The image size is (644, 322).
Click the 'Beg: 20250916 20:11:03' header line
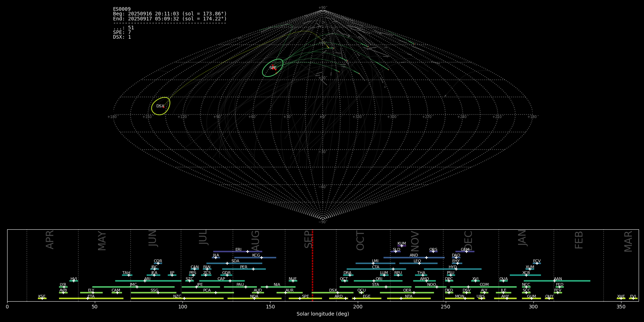[170, 14]
